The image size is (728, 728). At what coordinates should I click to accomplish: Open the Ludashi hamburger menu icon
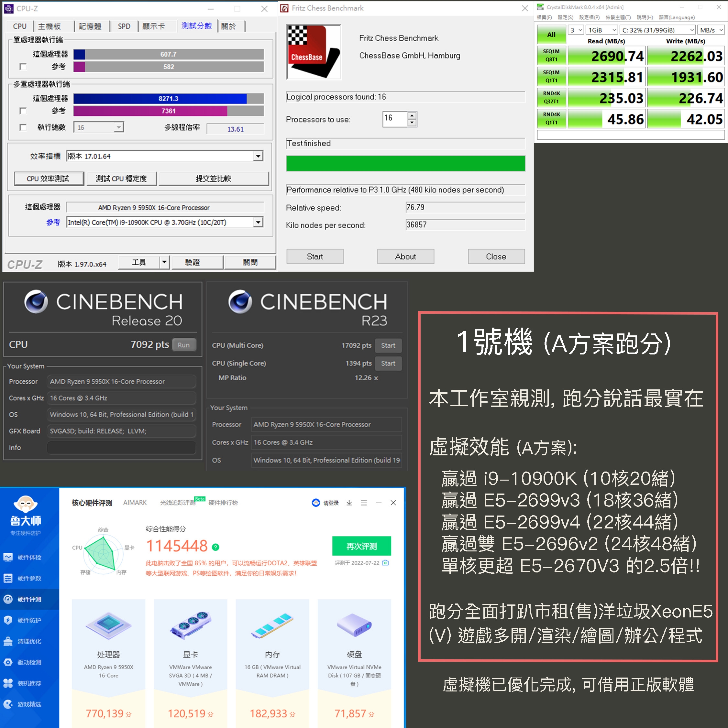(x=364, y=503)
